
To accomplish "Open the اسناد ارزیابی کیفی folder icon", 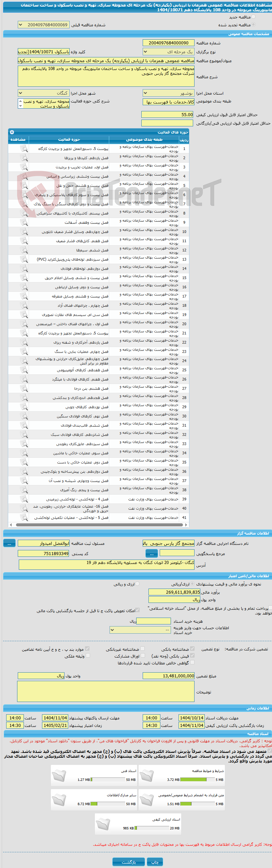I will (103, 824).
